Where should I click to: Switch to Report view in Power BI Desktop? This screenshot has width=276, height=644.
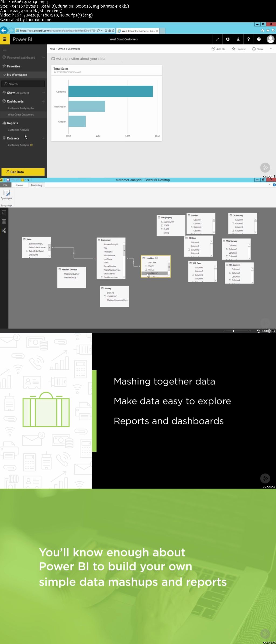pos(4,213)
